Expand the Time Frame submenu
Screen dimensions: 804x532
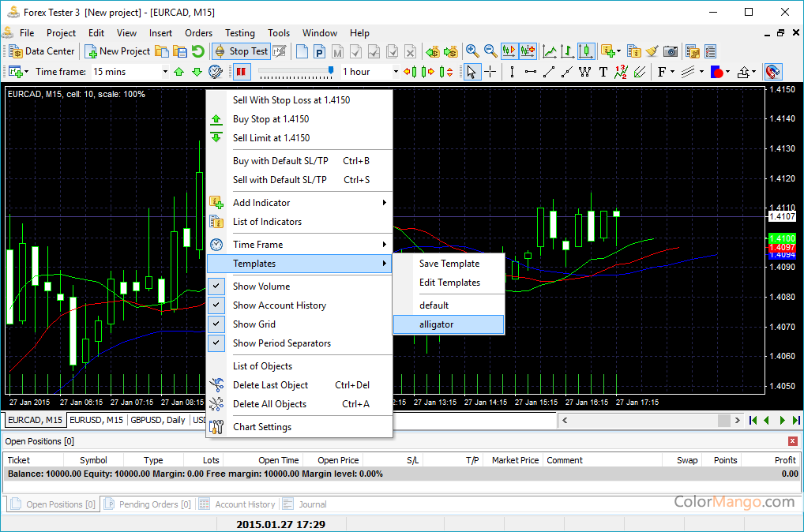299,245
